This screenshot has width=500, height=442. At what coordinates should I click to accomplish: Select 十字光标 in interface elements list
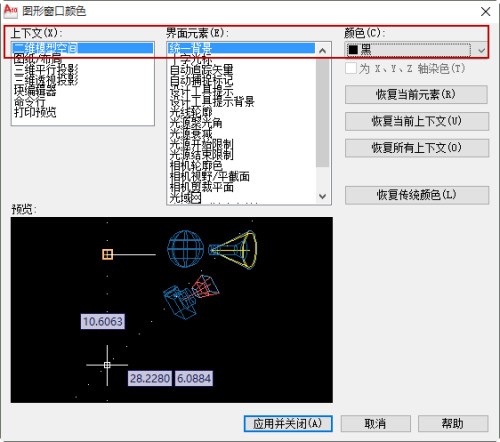191,59
